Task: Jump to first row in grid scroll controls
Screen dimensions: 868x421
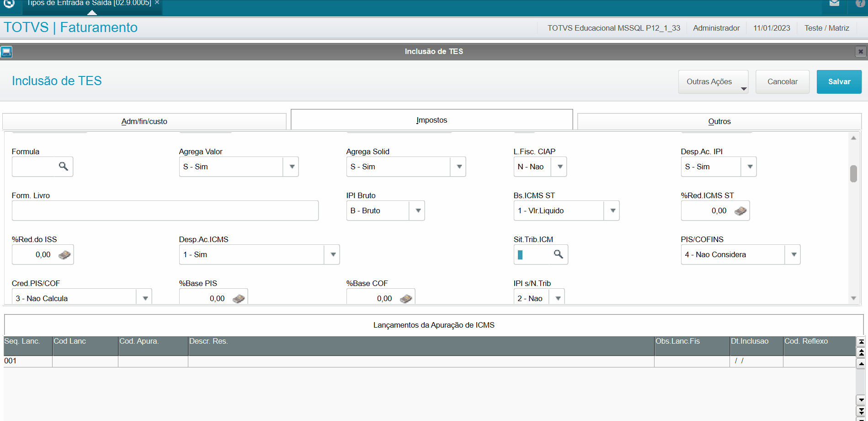Action: coord(861,342)
